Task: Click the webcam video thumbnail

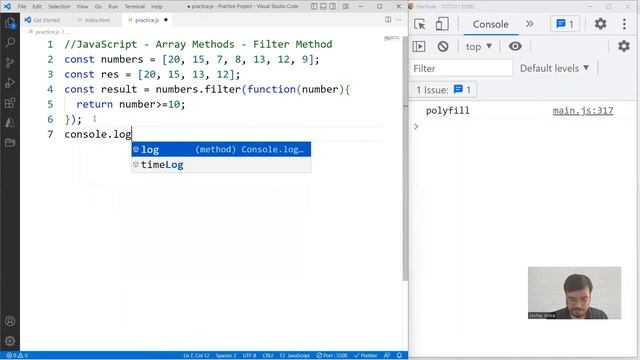Action: click(575, 293)
